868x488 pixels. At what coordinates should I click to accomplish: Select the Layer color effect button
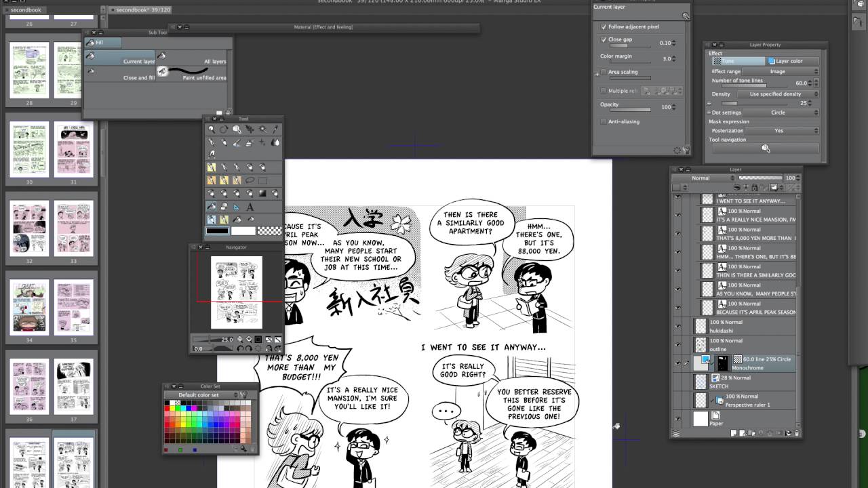tap(793, 61)
